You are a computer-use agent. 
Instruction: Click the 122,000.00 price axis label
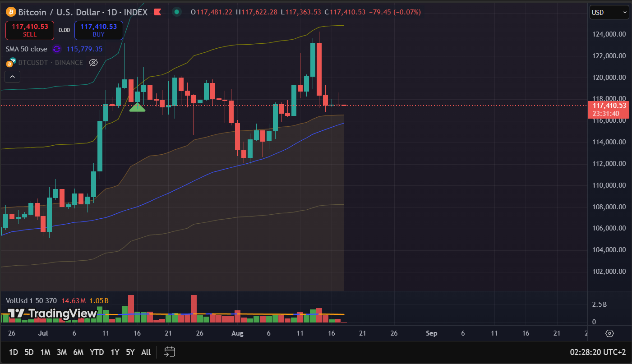tap(608, 56)
